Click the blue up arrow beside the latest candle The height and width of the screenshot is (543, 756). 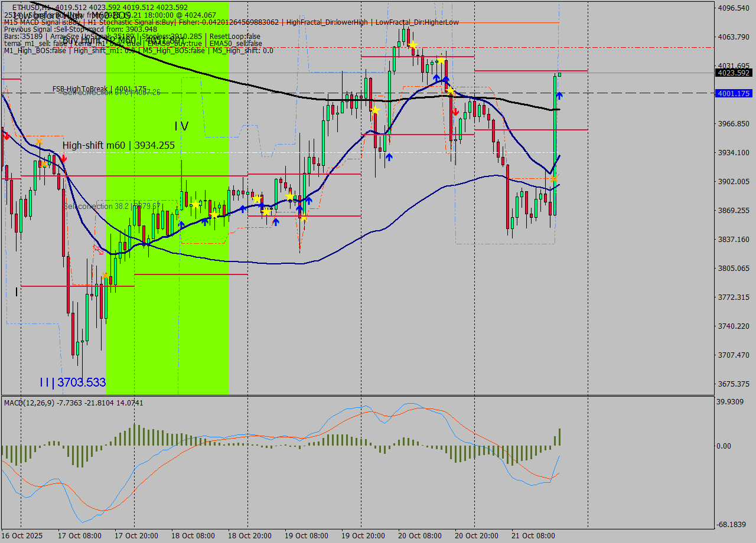point(559,95)
